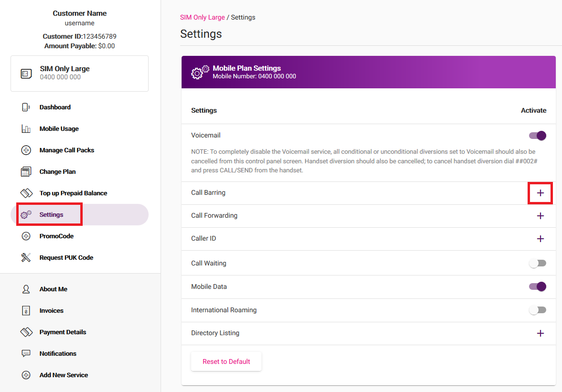Image resolution: width=562 pixels, height=392 pixels.
Task: Expand the Call Barring section
Action: pos(540,193)
